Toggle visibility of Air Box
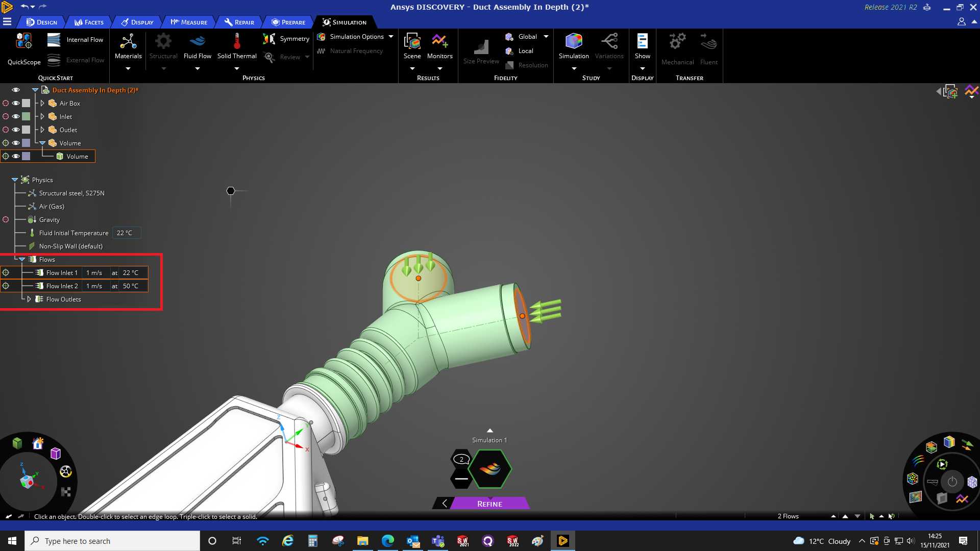The image size is (980, 551). coord(16,103)
